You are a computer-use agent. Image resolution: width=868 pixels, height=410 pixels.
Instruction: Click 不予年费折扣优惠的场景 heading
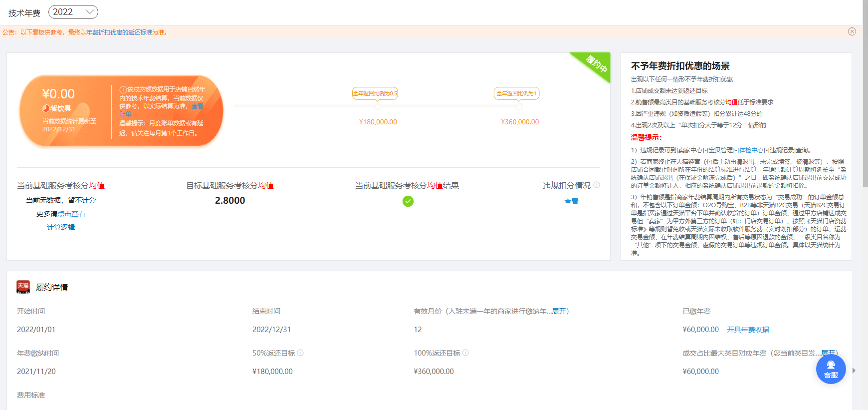pos(680,66)
